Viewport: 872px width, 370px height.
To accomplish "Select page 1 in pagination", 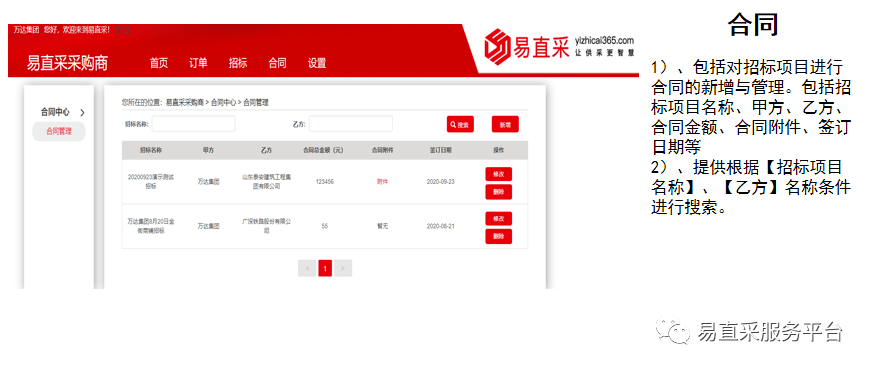I will 325,269.
